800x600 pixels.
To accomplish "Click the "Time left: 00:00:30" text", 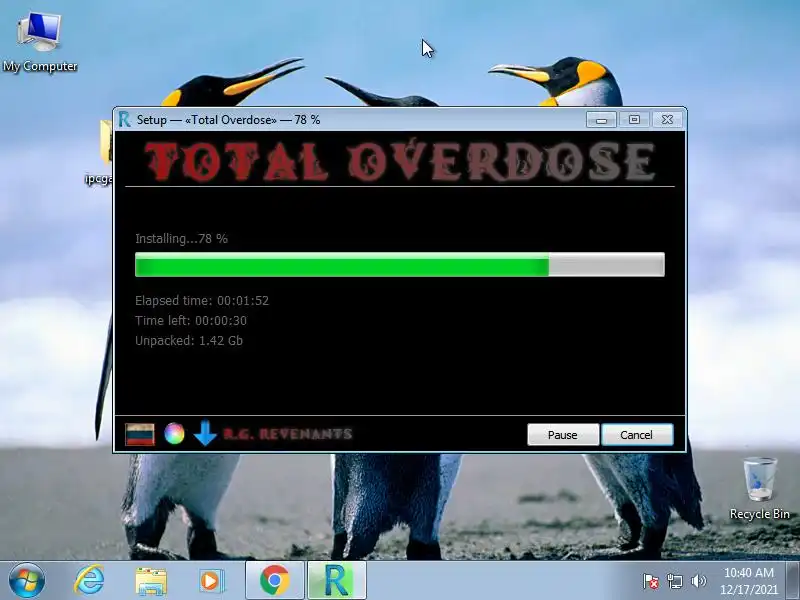I will point(191,320).
